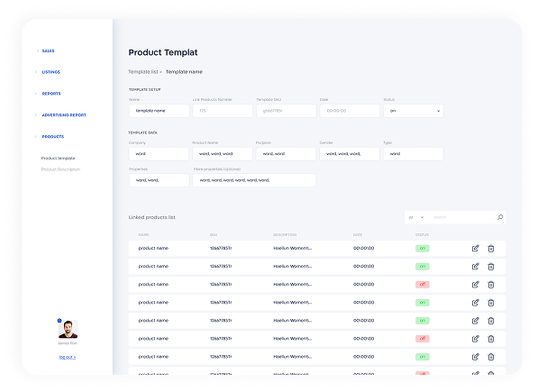Open the Reports menu
The width and height of the screenshot is (537, 392).
point(51,94)
